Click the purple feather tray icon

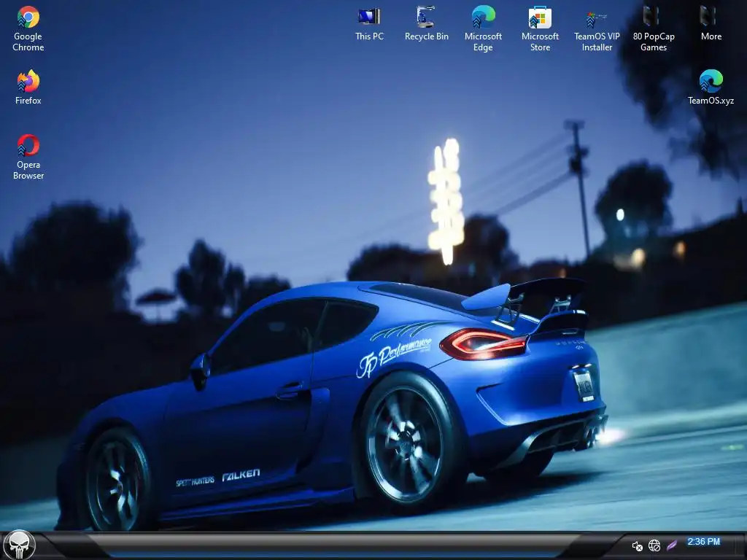[x=671, y=545]
